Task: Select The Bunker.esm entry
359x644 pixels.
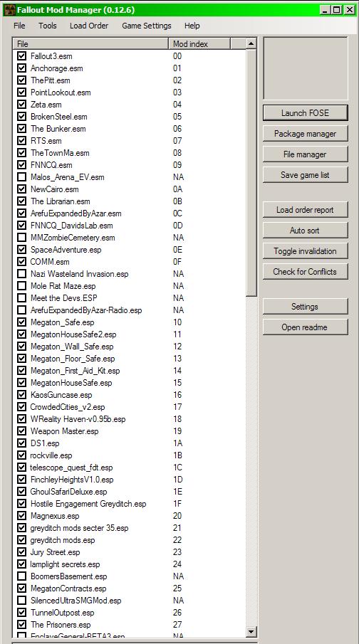Action: 58,129
